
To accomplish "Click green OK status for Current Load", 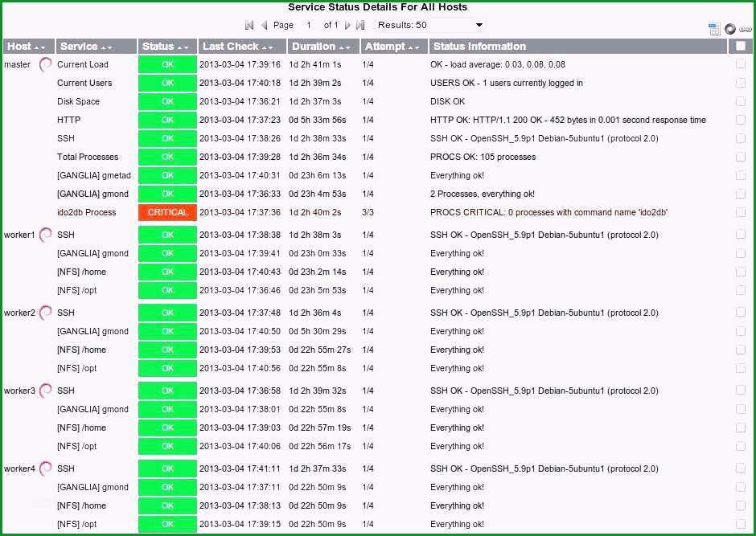I will pos(167,64).
